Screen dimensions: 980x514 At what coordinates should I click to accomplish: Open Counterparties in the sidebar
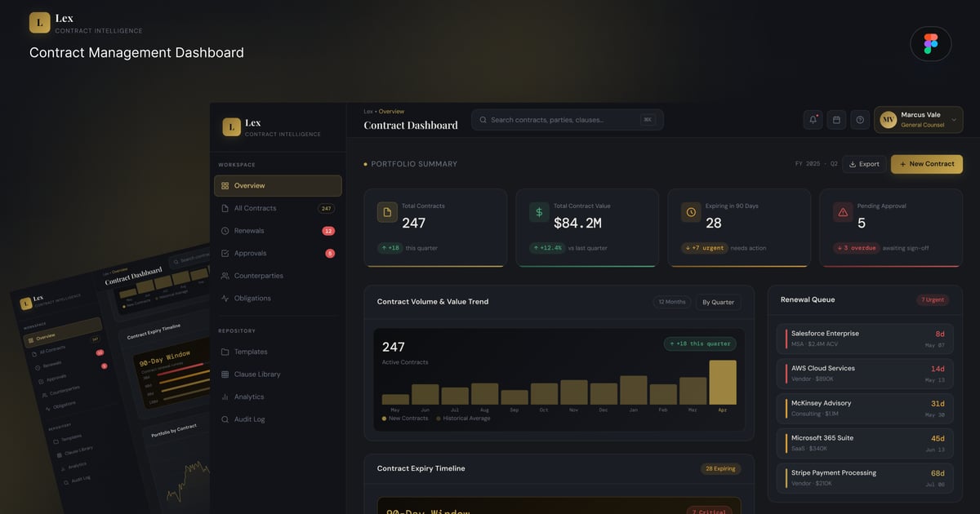coord(278,276)
